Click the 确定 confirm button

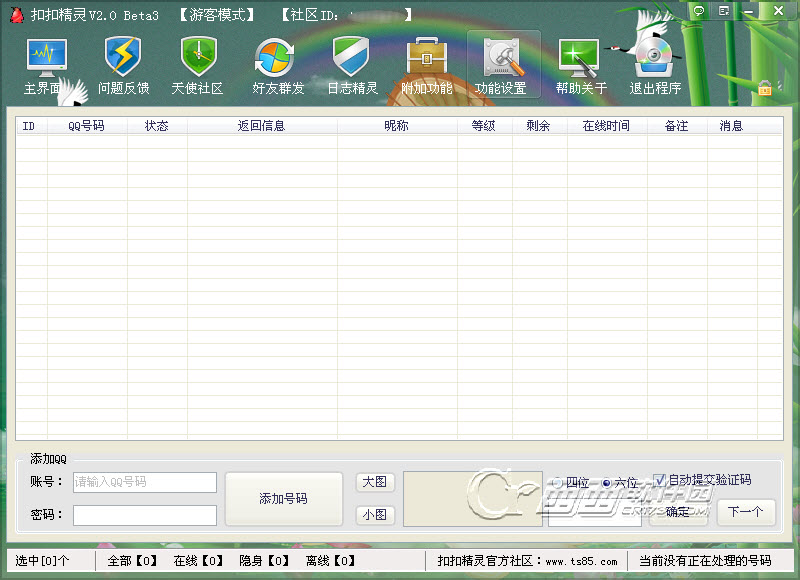678,512
